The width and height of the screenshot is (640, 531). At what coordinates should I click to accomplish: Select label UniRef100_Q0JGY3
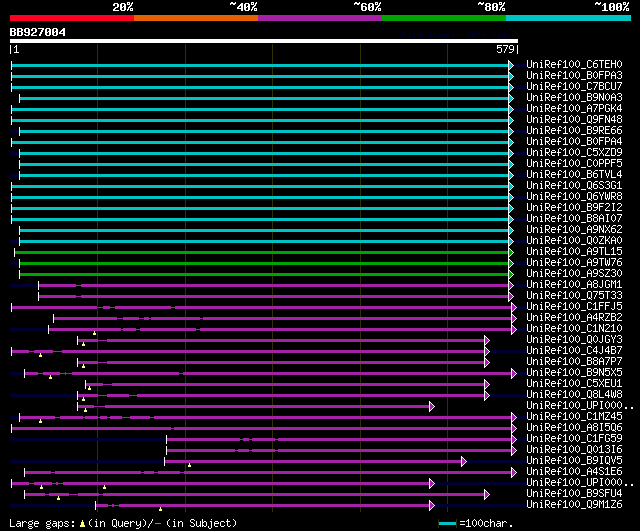point(574,340)
